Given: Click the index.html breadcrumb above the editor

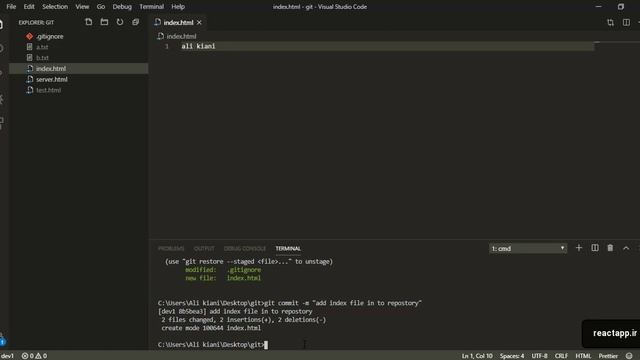Looking at the screenshot, I should click(177, 36).
